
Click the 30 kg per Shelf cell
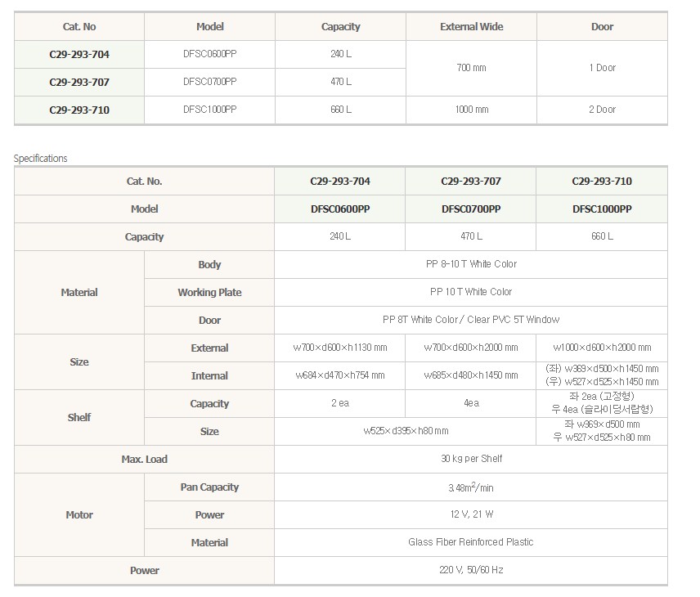pyautogui.click(x=471, y=459)
